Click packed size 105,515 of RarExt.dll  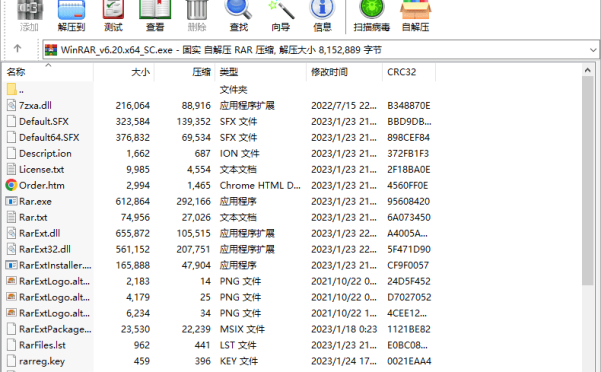pyautogui.click(x=194, y=233)
